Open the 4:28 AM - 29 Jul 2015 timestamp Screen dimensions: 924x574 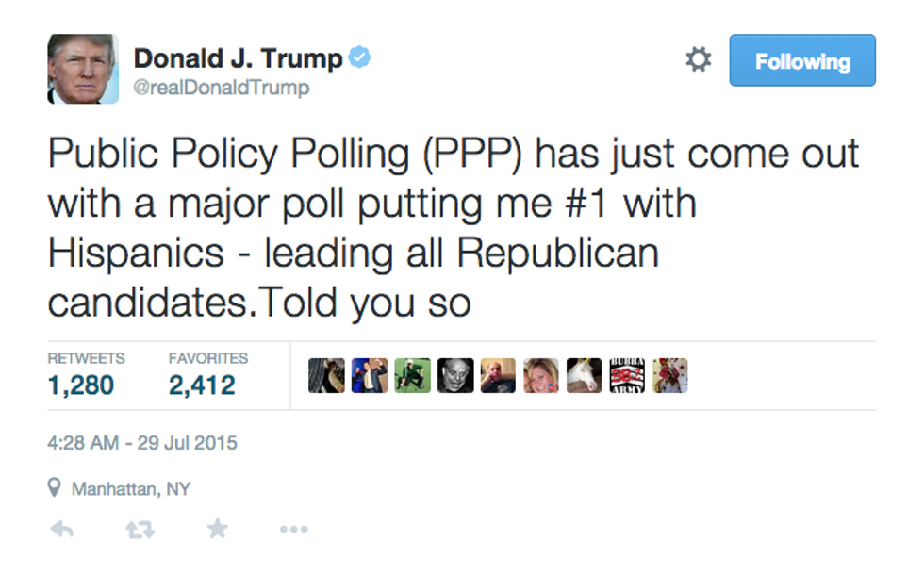click(142, 443)
